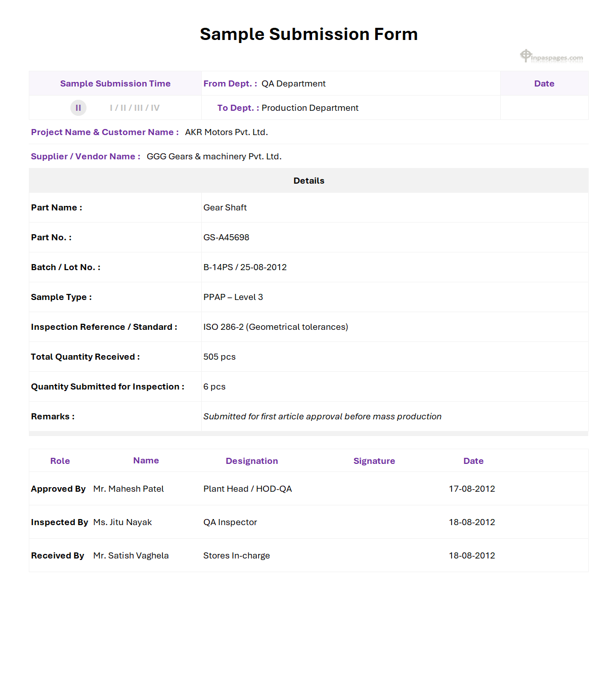Select the circled II submission time marker

[78, 108]
